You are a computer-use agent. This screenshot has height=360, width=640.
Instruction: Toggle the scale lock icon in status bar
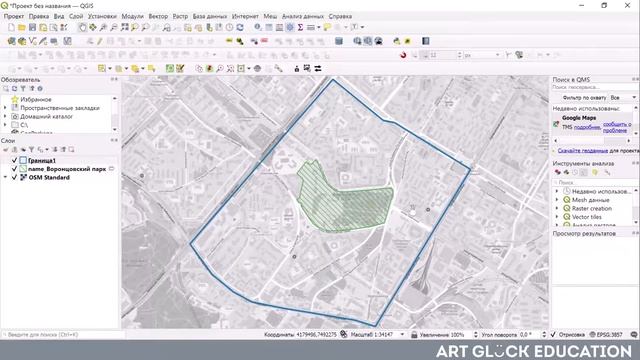click(414, 334)
